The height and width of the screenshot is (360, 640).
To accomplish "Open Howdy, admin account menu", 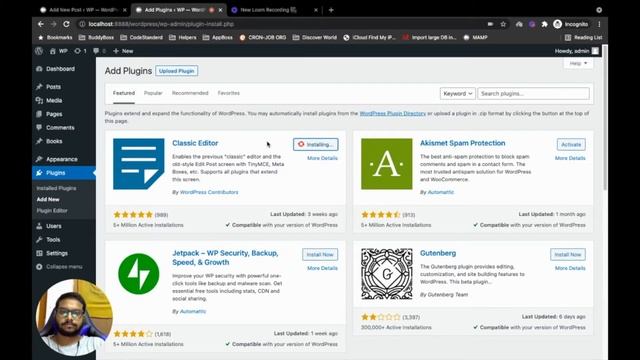I will tap(576, 51).
